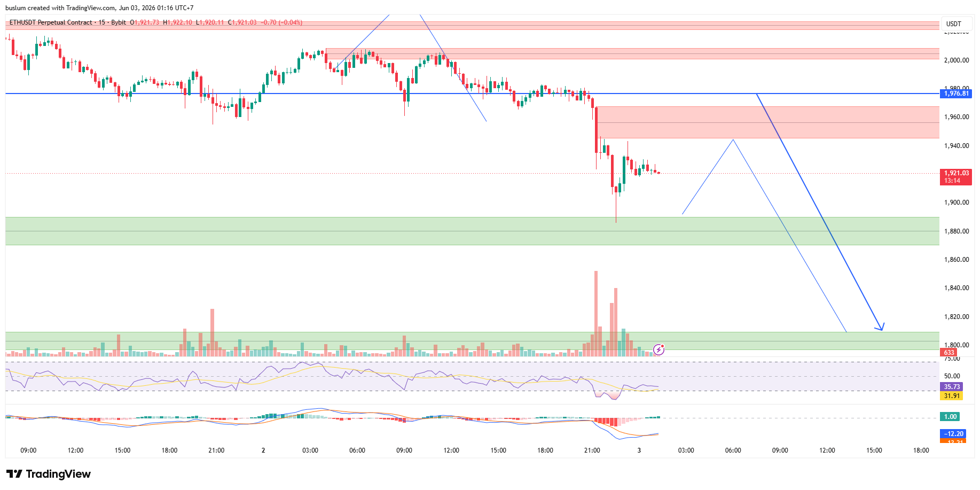Select the purple 35.73 RSI value label
This screenshot has height=490, width=980.
(952, 387)
